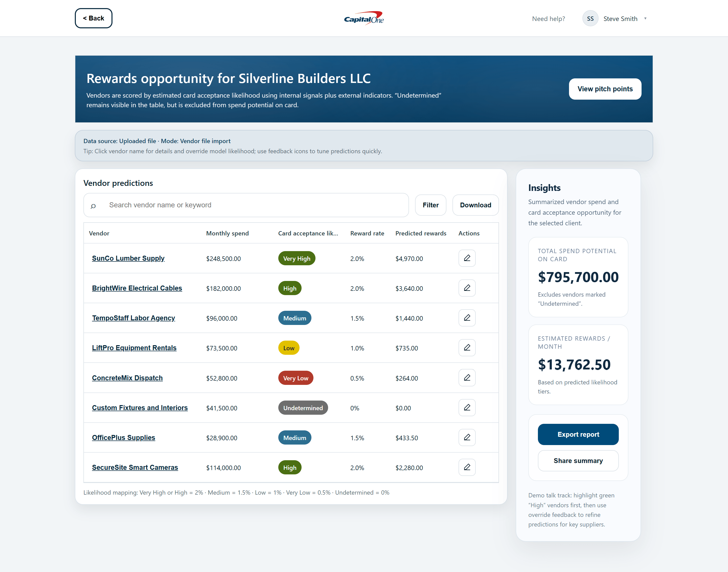The height and width of the screenshot is (572, 728).
Task: Open SecureSite Smart Cameras link
Action: pyautogui.click(x=135, y=467)
